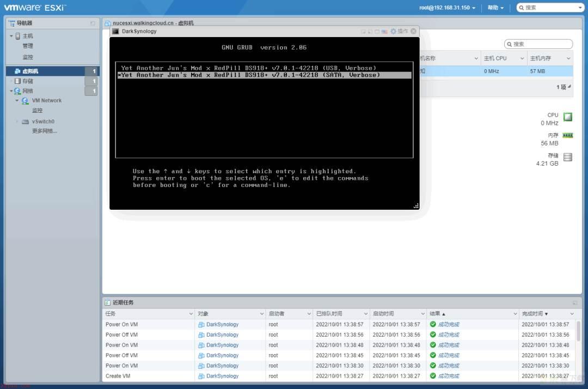Minimize the Recent Tasks panel with header icon

575,303
